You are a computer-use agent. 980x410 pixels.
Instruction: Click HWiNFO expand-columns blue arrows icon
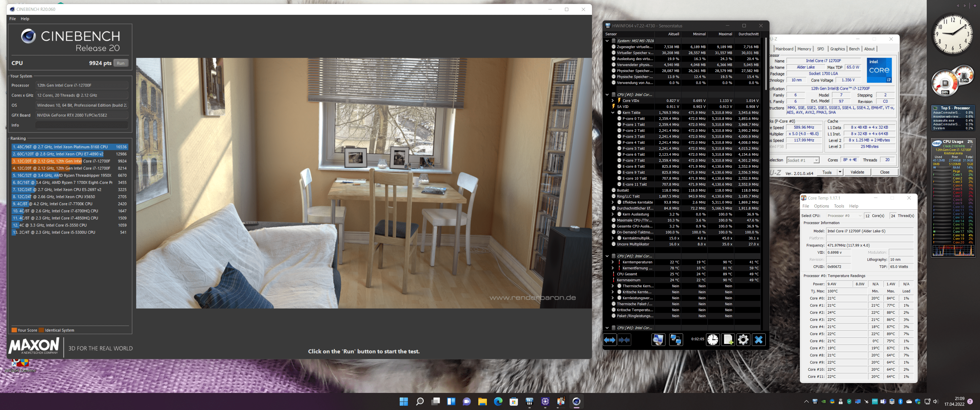click(x=609, y=340)
